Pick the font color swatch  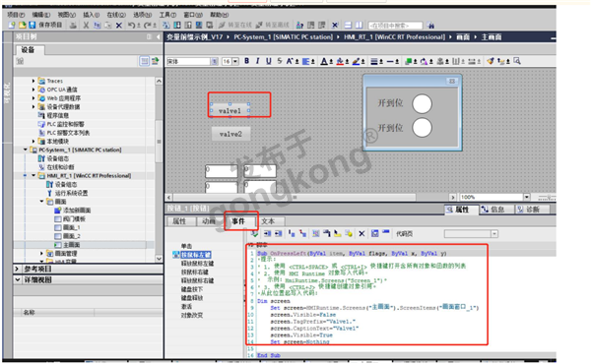tap(324, 61)
